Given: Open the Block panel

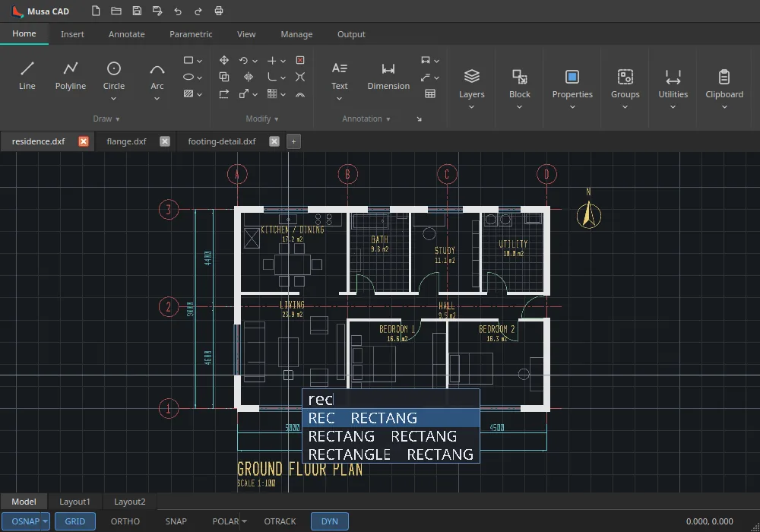Looking at the screenshot, I should [520, 89].
